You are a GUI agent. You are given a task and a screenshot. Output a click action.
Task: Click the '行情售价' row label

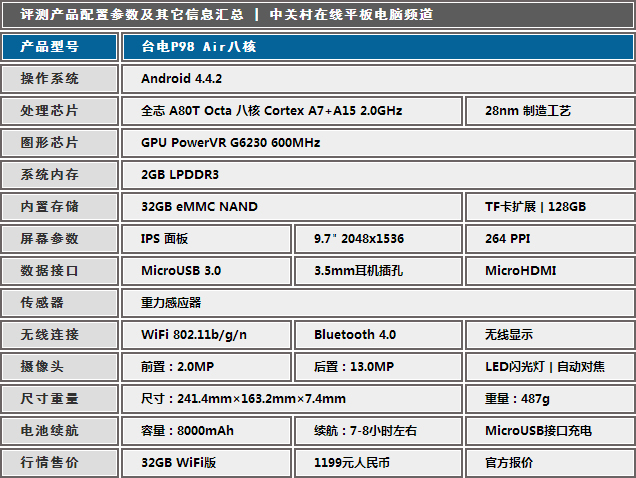pyautogui.click(x=60, y=463)
